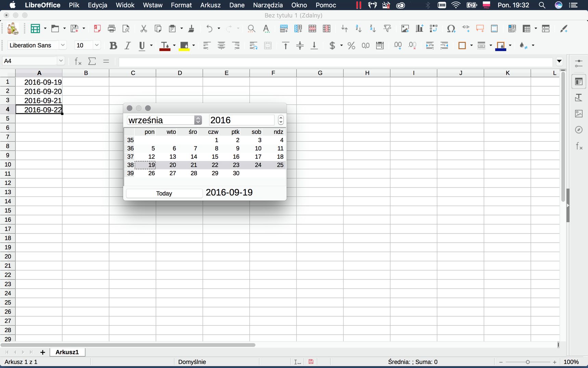Click the Copy icon
The image size is (588, 368).
click(x=158, y=29)
